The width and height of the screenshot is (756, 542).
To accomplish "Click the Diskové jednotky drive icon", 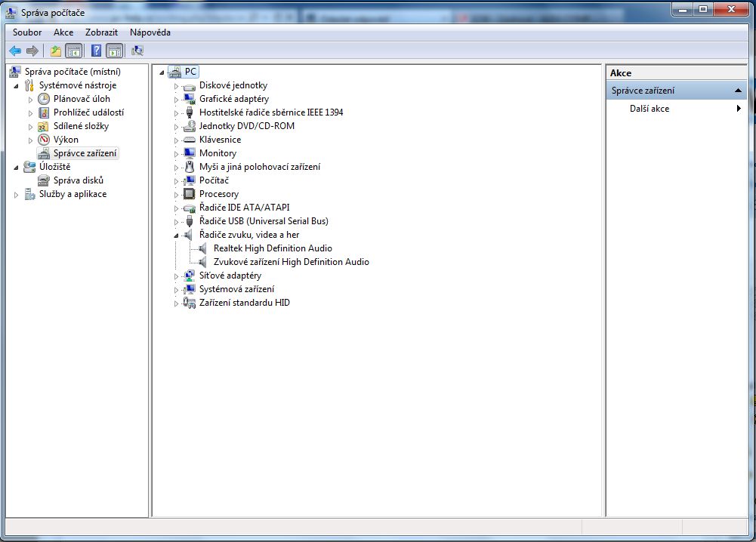I will (x=189, y=86).
